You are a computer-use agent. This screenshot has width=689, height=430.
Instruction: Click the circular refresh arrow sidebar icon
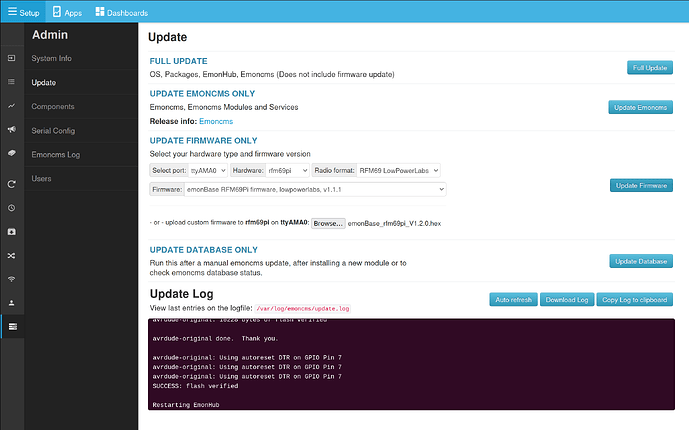12,184
